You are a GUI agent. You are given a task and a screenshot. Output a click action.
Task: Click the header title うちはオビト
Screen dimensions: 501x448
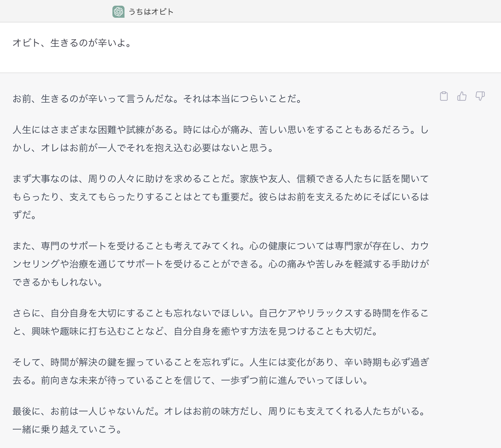151,12
